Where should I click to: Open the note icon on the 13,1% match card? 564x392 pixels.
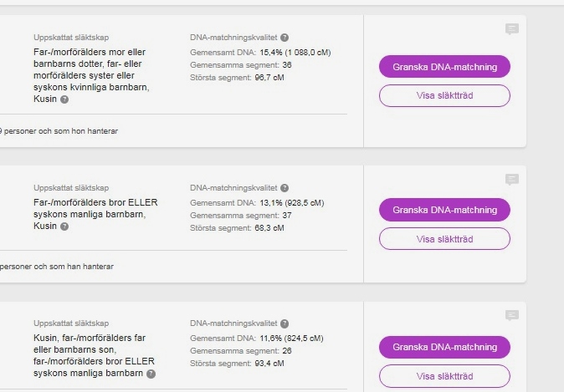coord(512,180)
